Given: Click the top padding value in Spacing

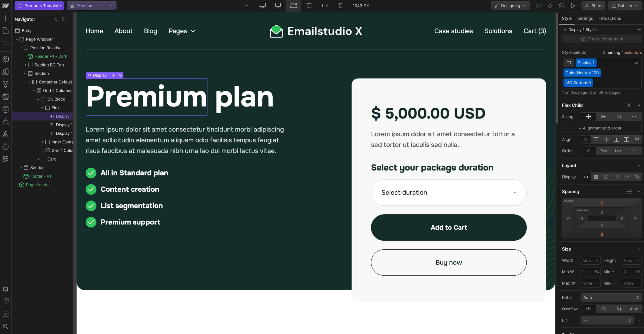Looking at the screenshot, I should (602, 212).
